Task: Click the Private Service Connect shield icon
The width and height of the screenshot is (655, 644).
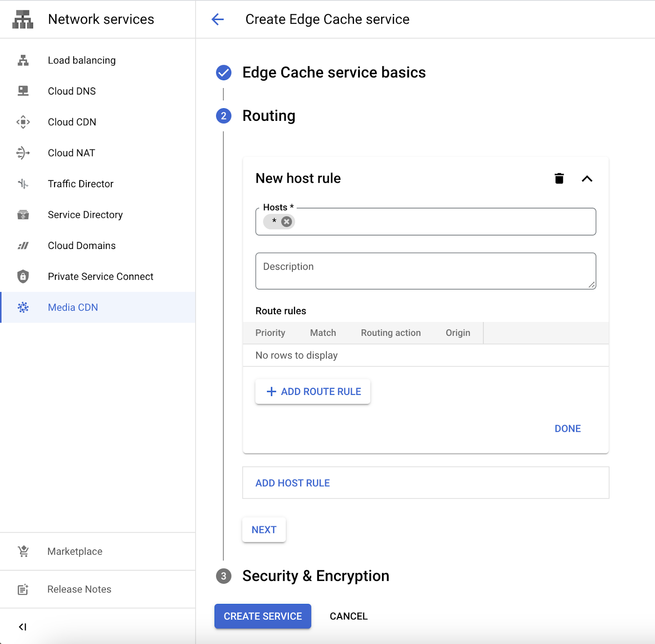Action: pos(23,277)
